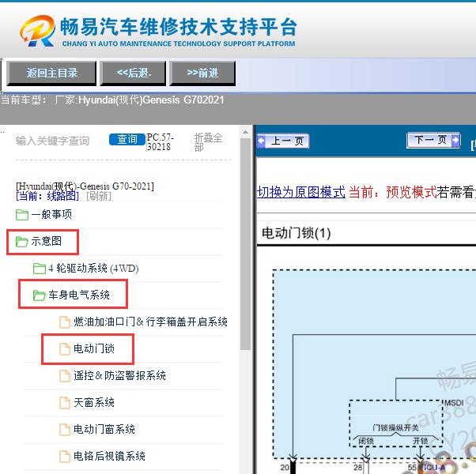Image resolution: width=476 pixels, height=474 pixels.
Task: Click right arrow icon on 下一页
Action: tap(455, 141)
